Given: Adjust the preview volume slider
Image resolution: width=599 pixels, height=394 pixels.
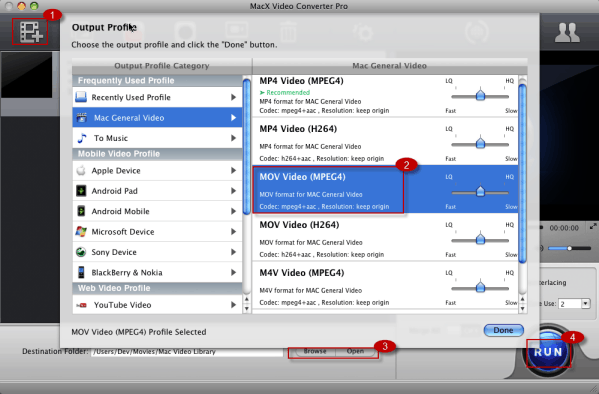Looking at the screenshot, I should click(570, 248).
